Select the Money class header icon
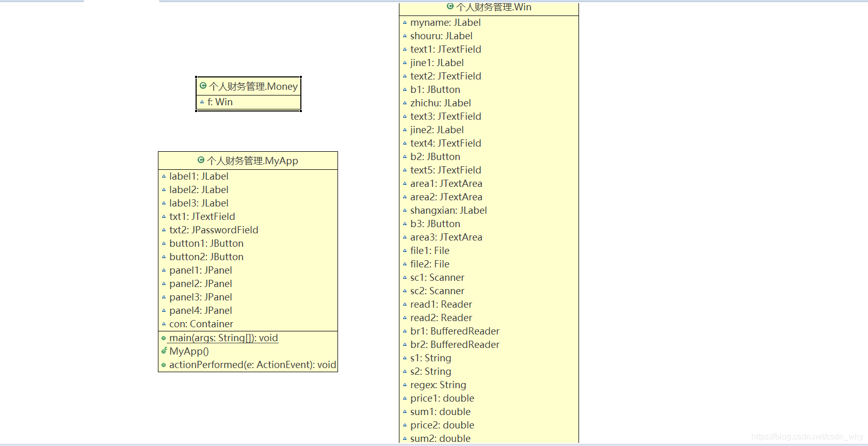The image size is (868, 446). (203, 86)
